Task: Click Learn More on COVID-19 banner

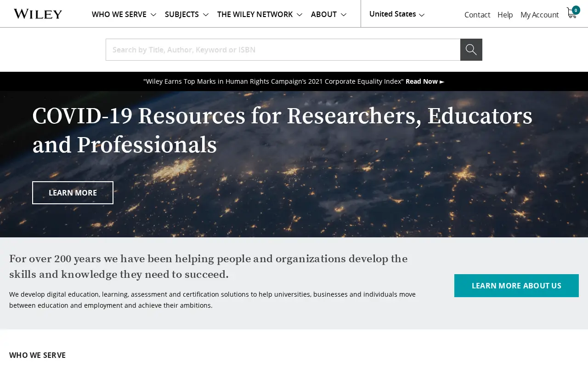Action: 73,193
